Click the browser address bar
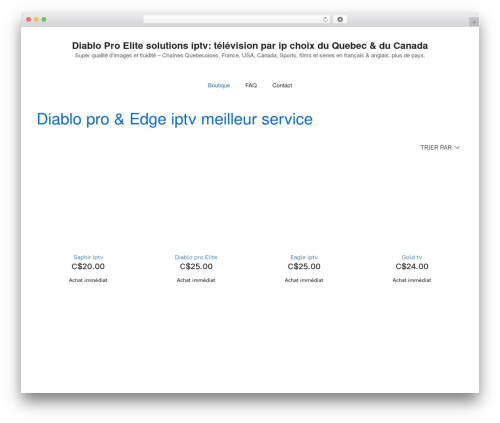This screenshot has width=500, height=423. [236, 20]
